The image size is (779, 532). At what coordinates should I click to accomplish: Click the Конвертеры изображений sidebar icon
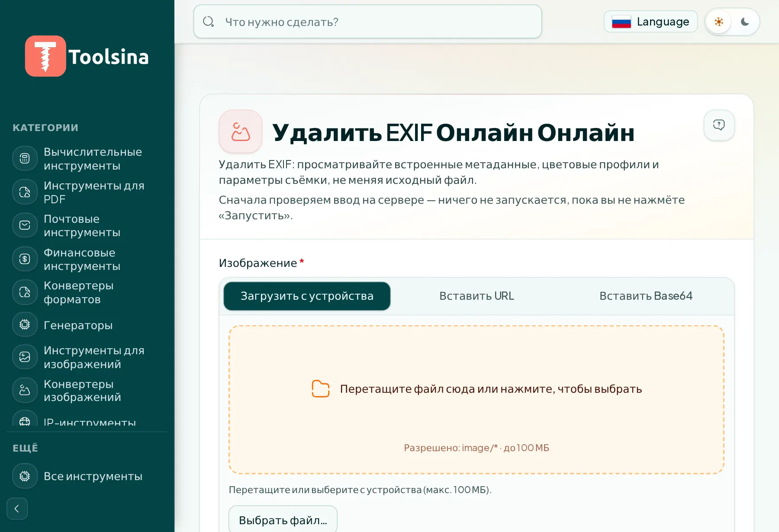(x=25, y=391)
